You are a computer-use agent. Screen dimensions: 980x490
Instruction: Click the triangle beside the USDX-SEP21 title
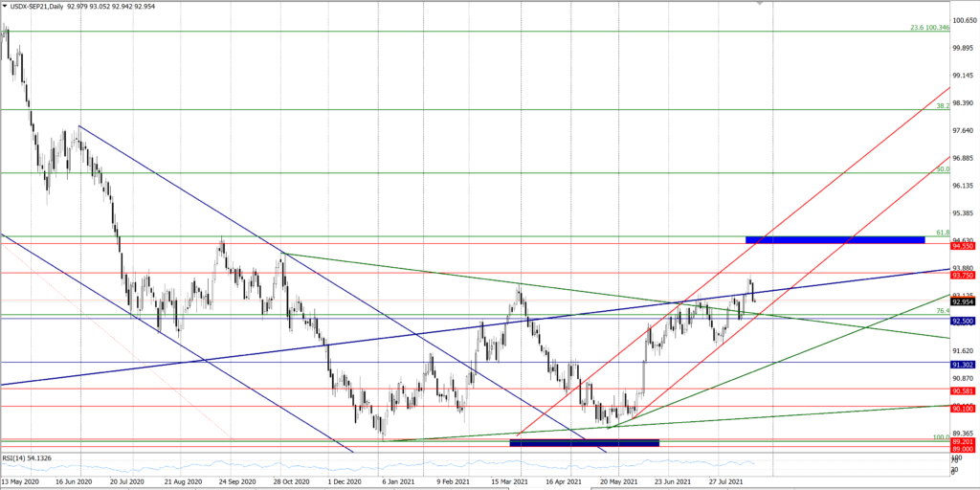[x=5, y=6]
